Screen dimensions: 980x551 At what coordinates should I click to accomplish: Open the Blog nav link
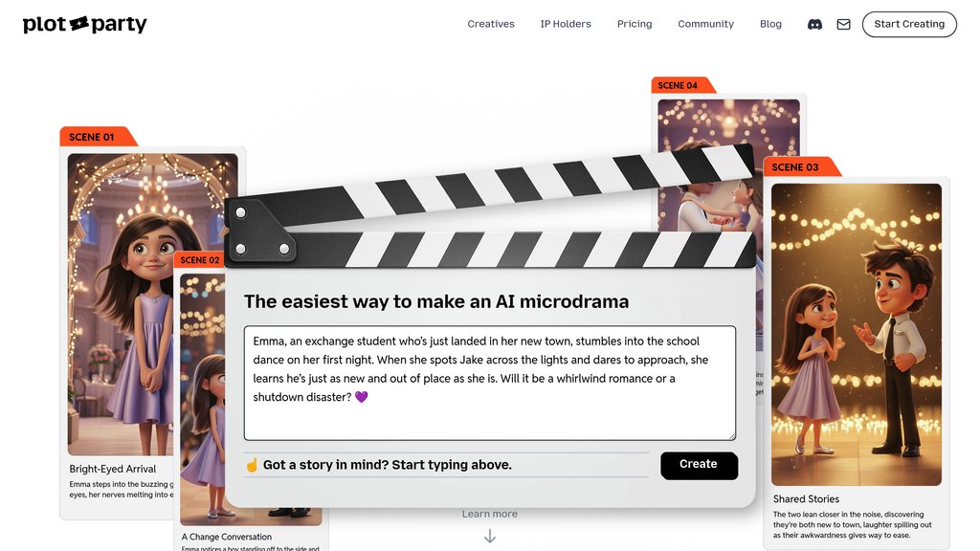770,24
